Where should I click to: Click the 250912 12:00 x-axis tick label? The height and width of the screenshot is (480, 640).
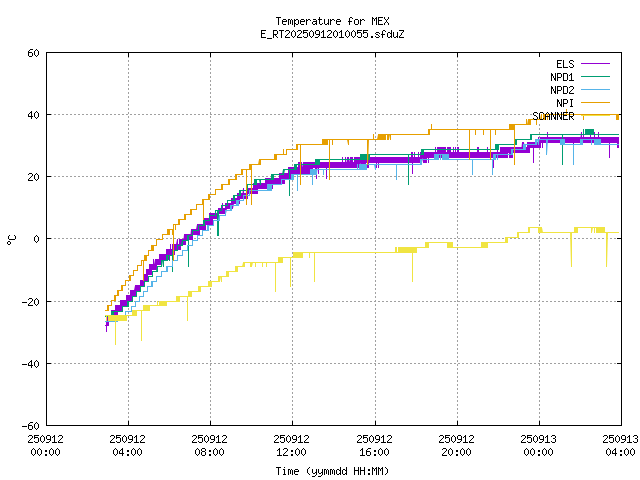pyautogui.click(x=291, y=444)
